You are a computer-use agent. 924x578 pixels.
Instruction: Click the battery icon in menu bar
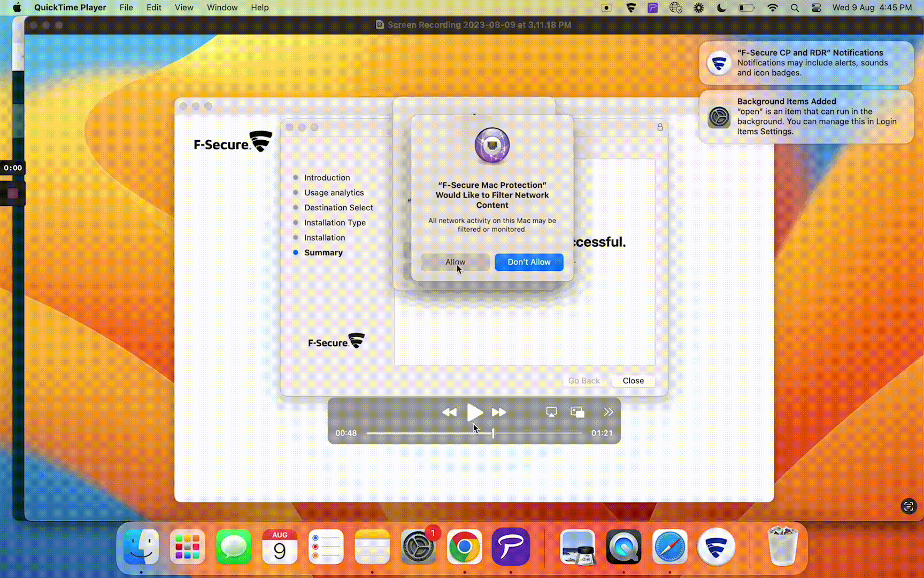746,7
